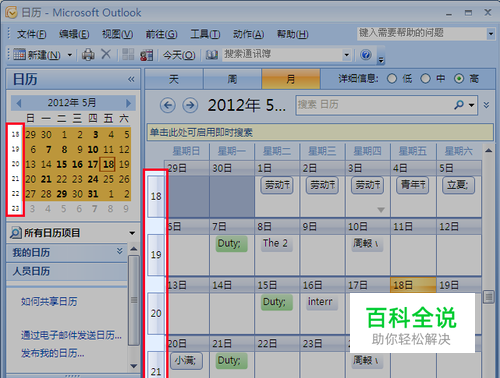Open the 'The 2' appointment on 8日
The width and height of the screenshot is (500, 378).
click(x=276, y=243)
